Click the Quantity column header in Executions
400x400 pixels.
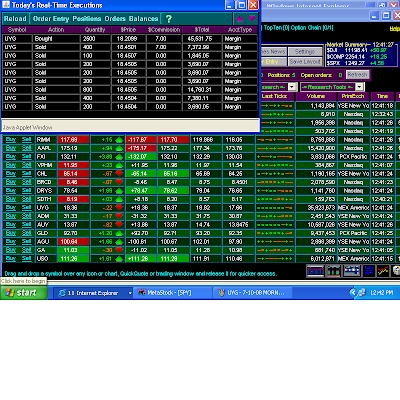(95, 30)
